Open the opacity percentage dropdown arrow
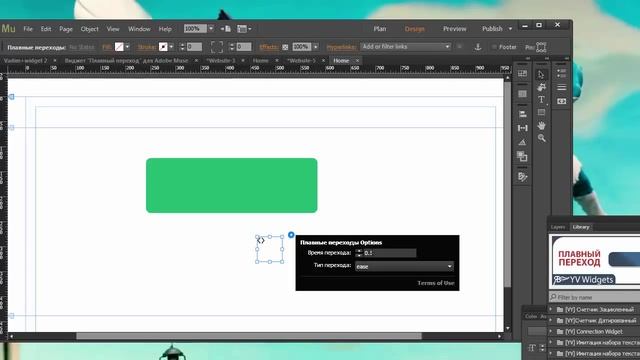Viewport: 640px width, 360px height. click(316, 47)
